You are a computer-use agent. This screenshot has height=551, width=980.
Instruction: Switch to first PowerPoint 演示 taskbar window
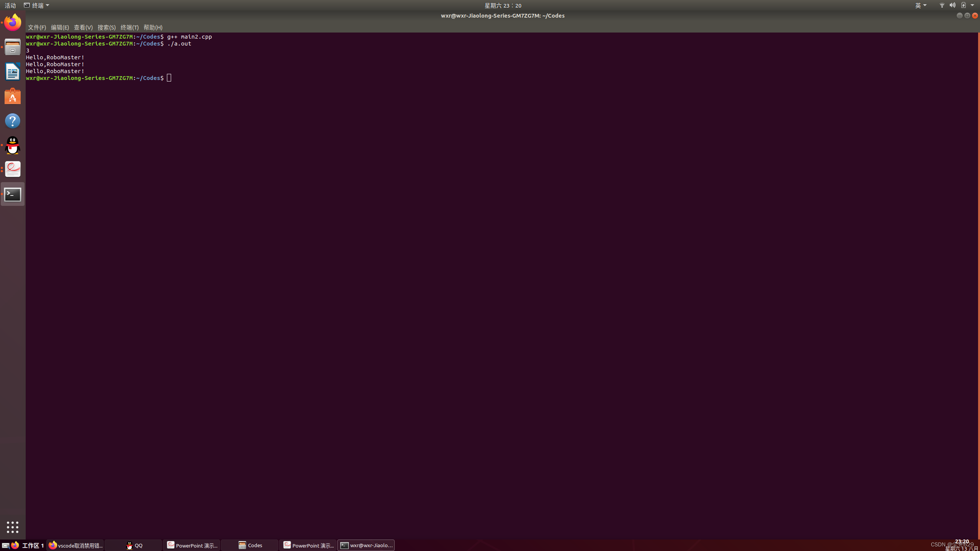point(192,545)
